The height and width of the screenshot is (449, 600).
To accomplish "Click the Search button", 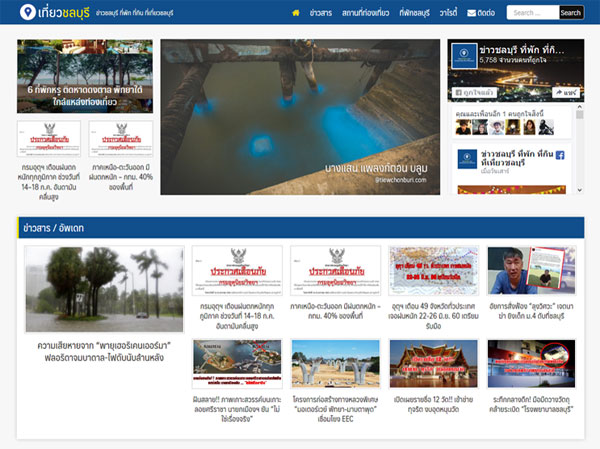I will pyautogui.click(x=571, y=13).
